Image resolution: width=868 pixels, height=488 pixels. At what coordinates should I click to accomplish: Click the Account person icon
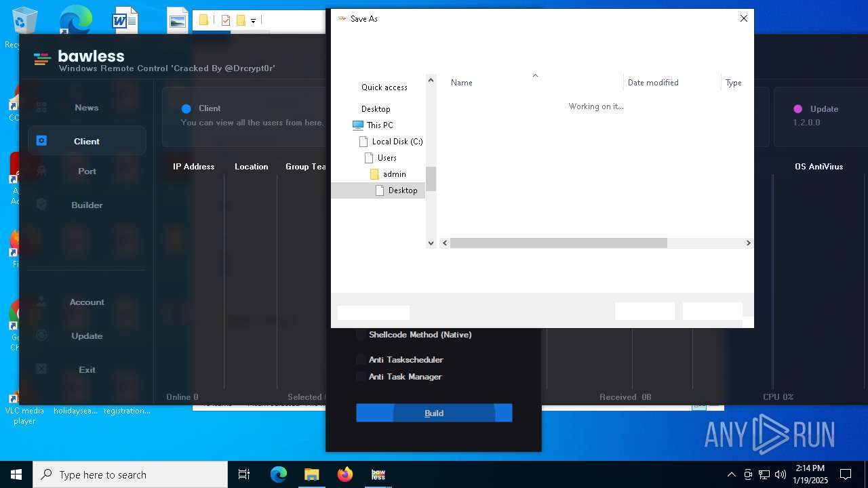(41, 302)
